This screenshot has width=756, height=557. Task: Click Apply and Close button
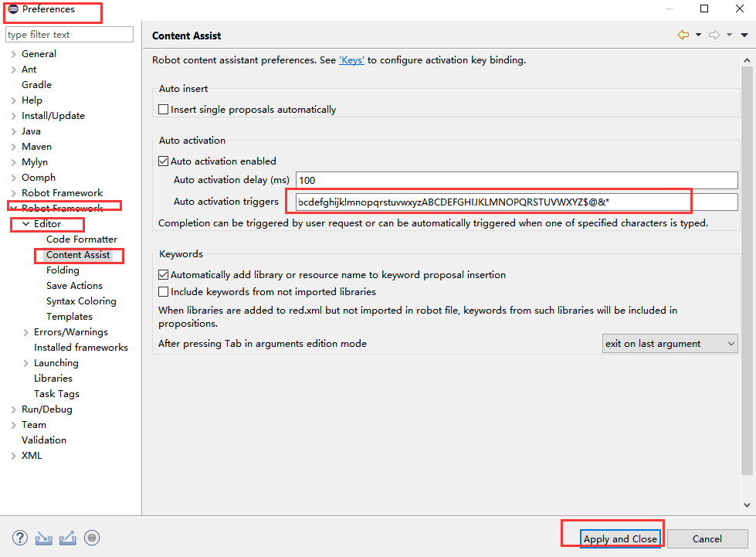620,538
